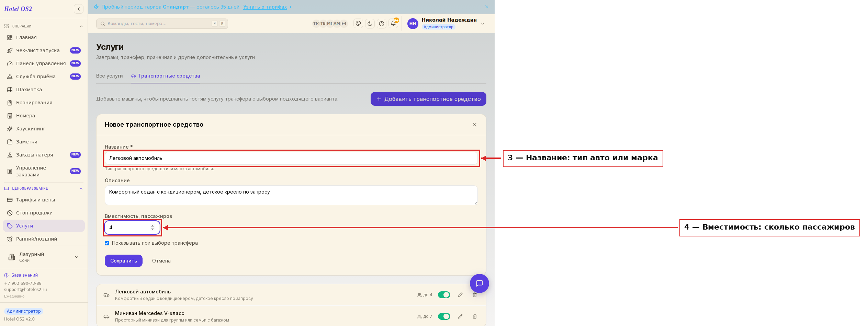Viewport: 868px width, 326px height.
Task: Open the chat bubble floating button
Action: click(480, 283)
